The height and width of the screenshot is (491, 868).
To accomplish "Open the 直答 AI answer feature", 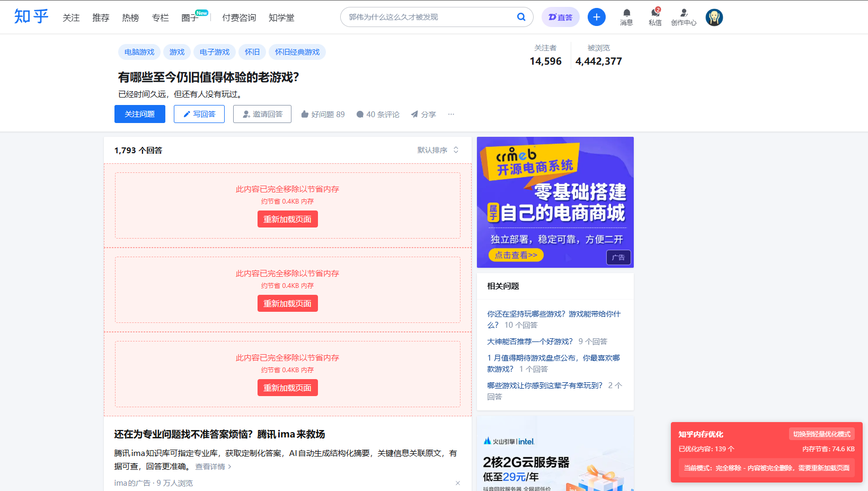I will pos(560,16).
